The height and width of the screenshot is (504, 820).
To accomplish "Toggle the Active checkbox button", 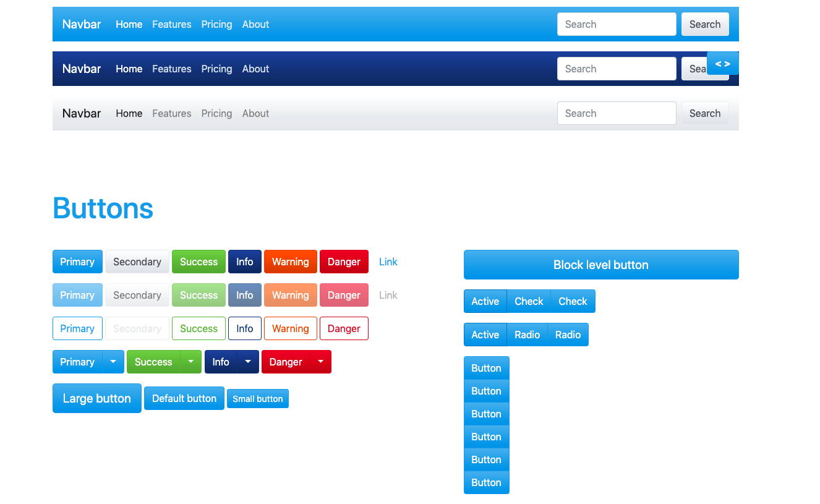I will point(485,301).
